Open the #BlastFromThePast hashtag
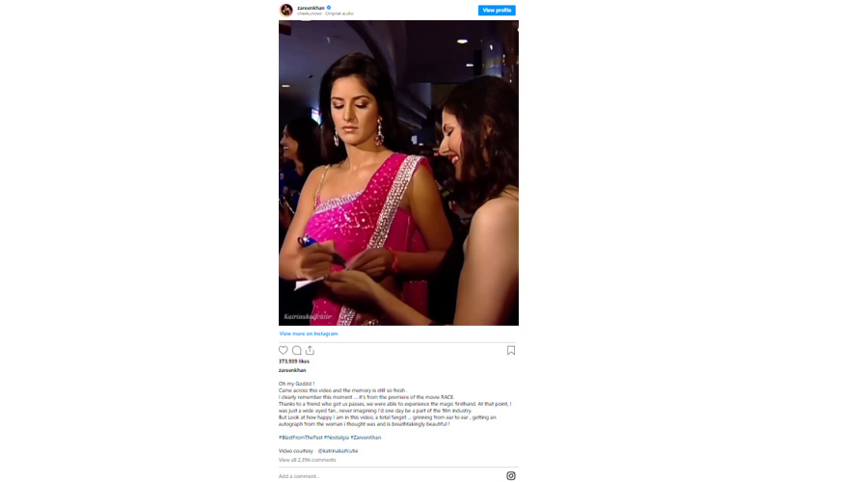Viewport: 868px width, 482px height. pyautogui.click(x=301, y=438)
